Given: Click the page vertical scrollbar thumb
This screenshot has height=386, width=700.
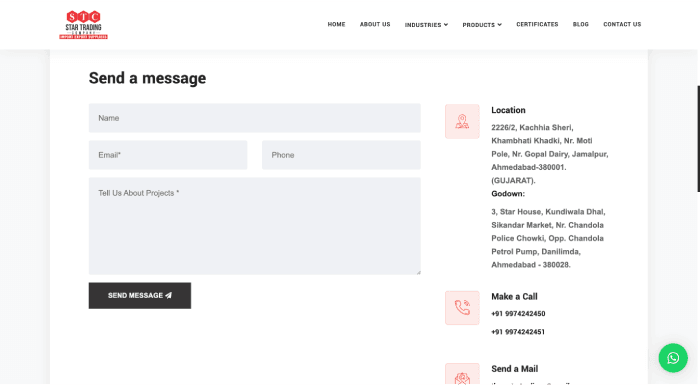Looking at the screenshot, I should pyautogui.click(x=698, y=139).
